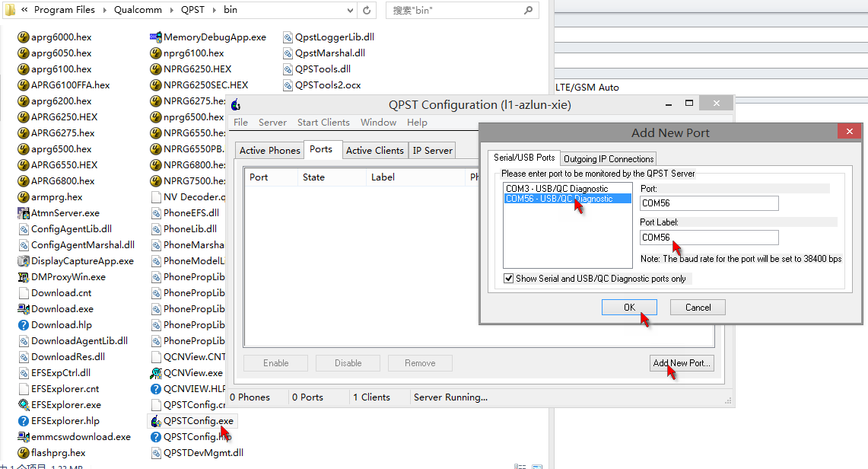This screenshot has height=469, width=868.
Task: Switch to the Active Phones tab
Action: point(269,151)
